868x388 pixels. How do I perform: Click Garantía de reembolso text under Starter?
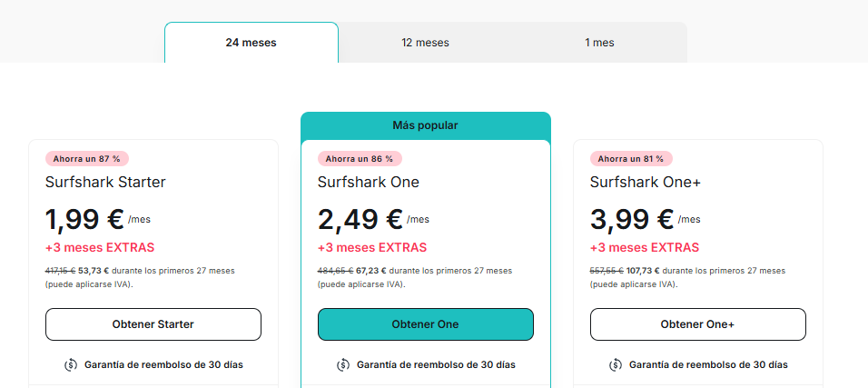163,364
